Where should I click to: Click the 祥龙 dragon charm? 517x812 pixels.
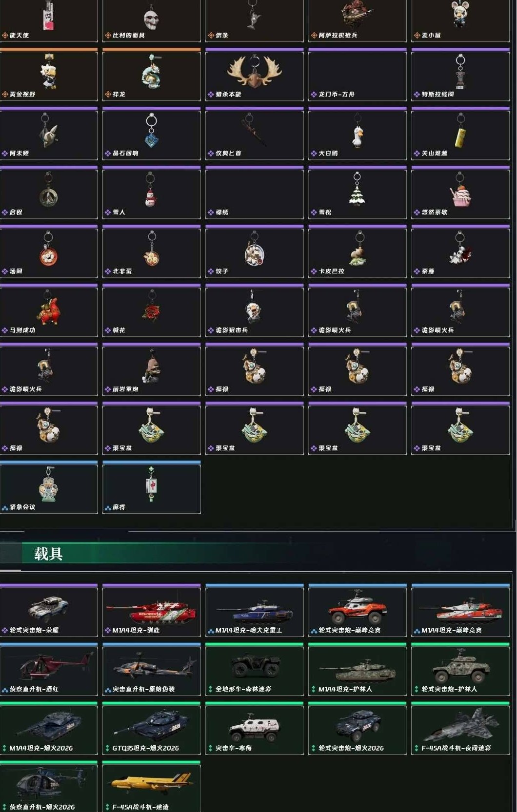point(152,75)
